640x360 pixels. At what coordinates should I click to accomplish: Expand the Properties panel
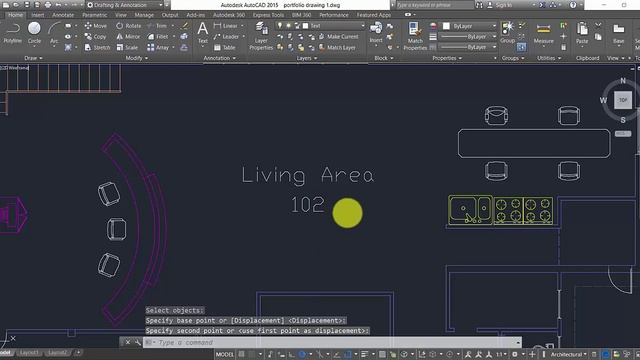pos(447,58)
